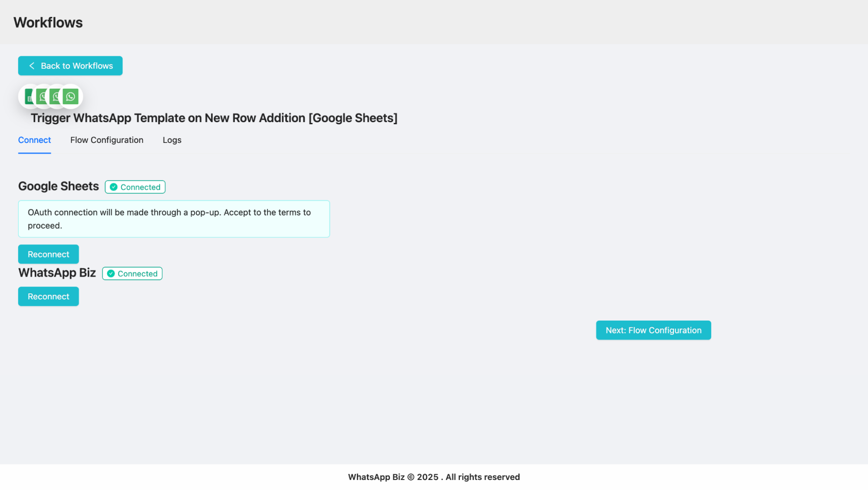Click green checkmark in Google Sheets Connected badge
Screen dimensions: 868x490
(x=113, y=187)
